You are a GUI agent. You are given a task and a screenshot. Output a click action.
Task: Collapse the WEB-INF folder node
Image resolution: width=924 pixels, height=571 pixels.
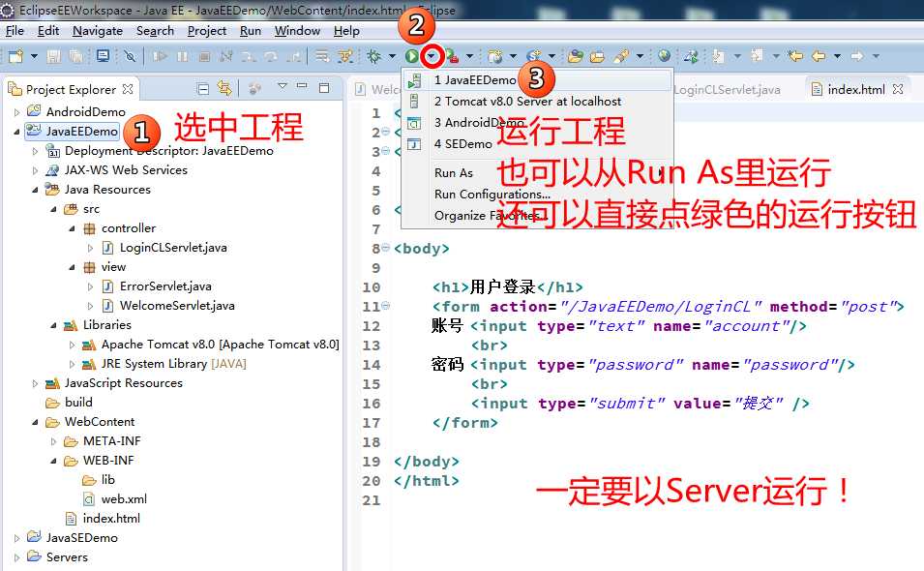point(53,461)
